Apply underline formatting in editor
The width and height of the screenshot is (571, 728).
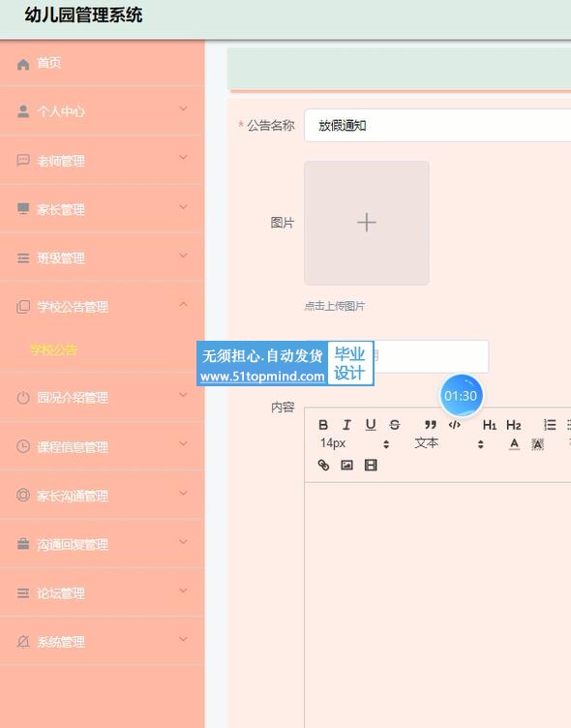tap(371, 425)
